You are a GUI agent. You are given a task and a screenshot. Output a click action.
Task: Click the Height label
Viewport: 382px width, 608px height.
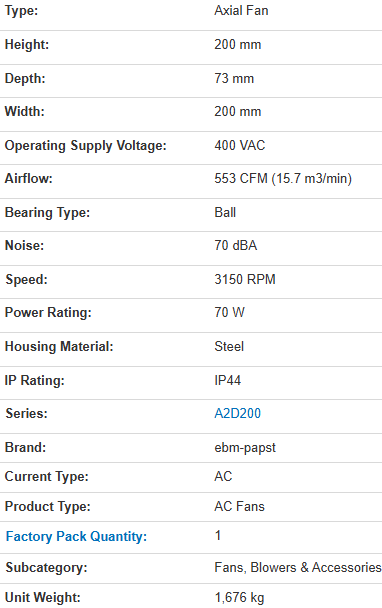(x=27, y=45)
